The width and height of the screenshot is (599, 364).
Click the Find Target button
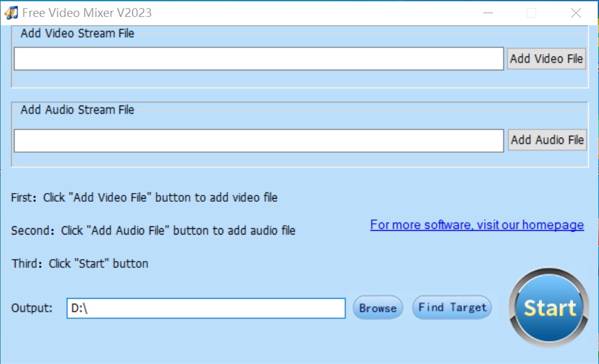[x=451, y=307]
